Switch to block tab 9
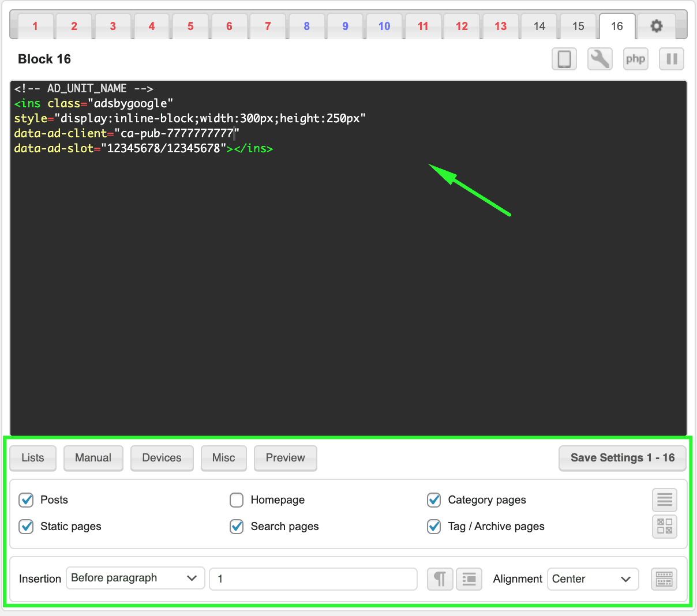 345,27
